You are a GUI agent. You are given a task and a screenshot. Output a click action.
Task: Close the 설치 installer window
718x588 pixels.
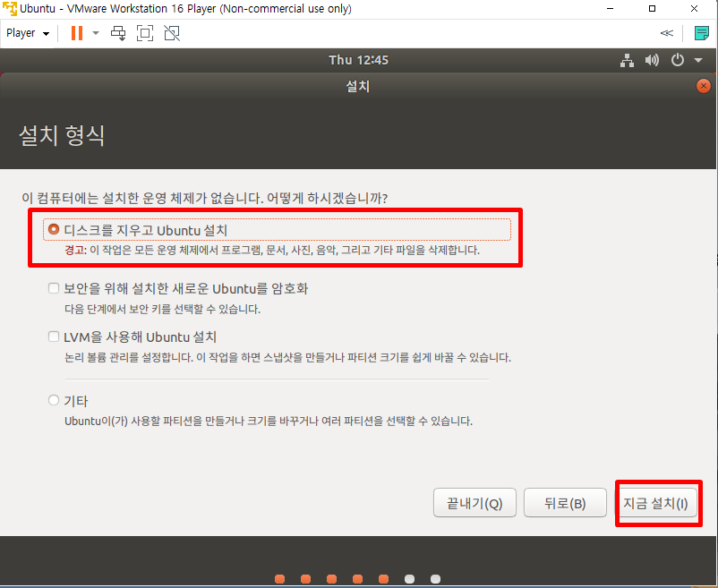(703, 86)
